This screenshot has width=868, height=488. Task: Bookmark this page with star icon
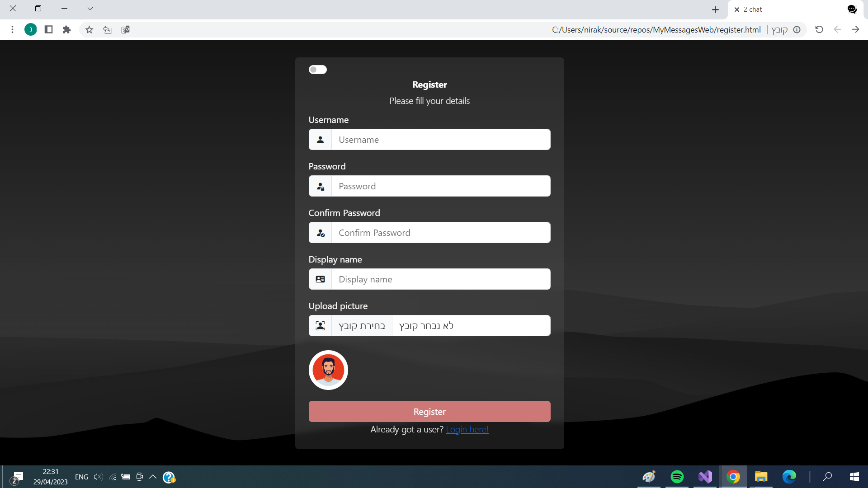89,30
